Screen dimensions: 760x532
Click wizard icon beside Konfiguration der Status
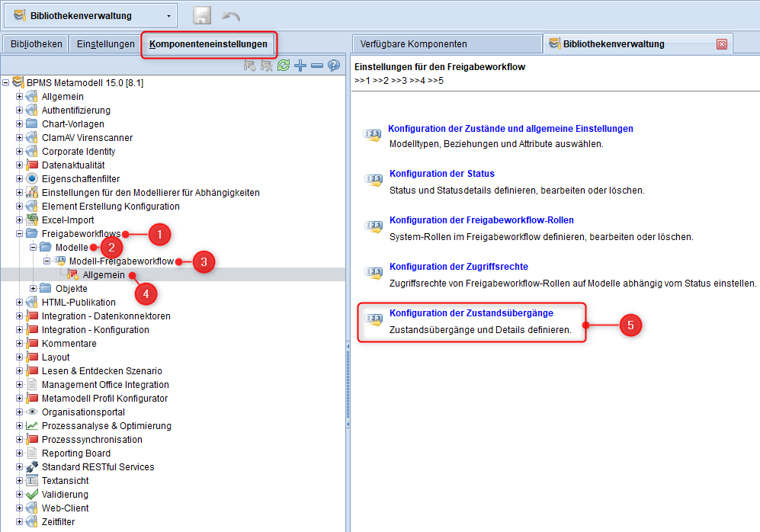[374, 181]
